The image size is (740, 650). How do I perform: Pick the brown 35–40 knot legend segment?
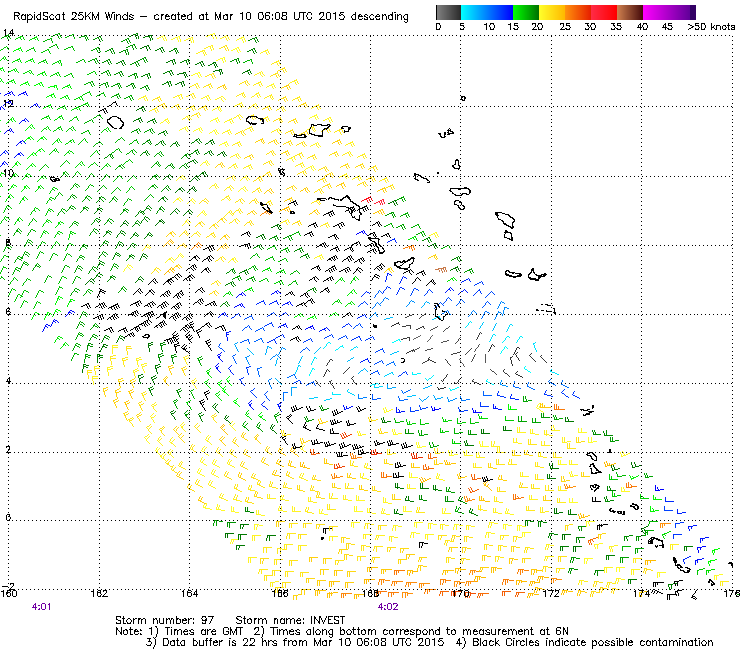630,12
